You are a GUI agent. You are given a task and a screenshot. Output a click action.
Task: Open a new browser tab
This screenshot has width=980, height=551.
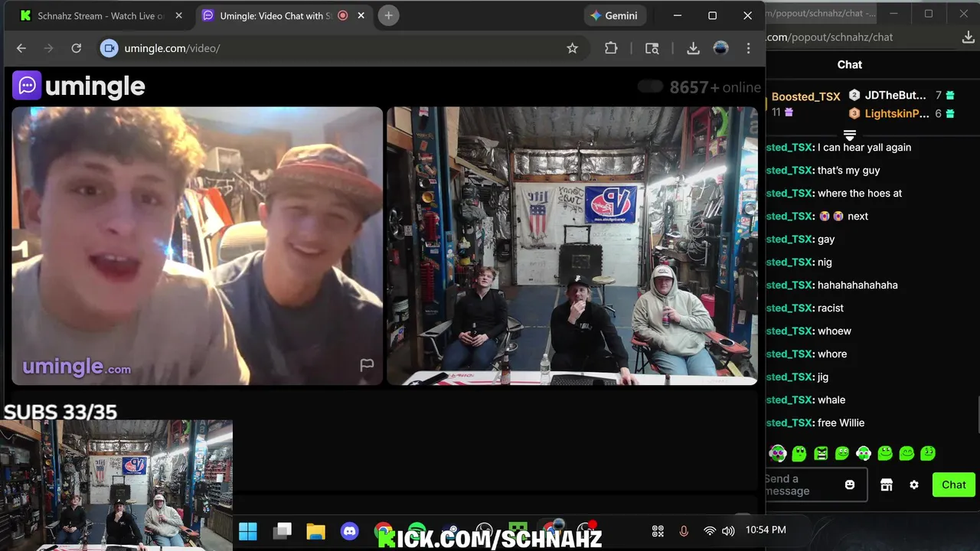pyautogui.click(x=388, y=15)
